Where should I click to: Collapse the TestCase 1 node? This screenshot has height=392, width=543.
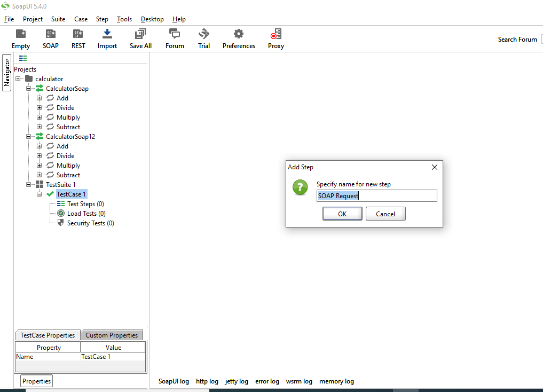[39, 194]
